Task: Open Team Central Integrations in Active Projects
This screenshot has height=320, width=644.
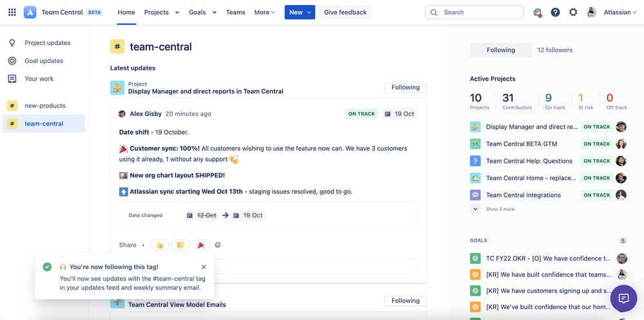Action: 523,195
